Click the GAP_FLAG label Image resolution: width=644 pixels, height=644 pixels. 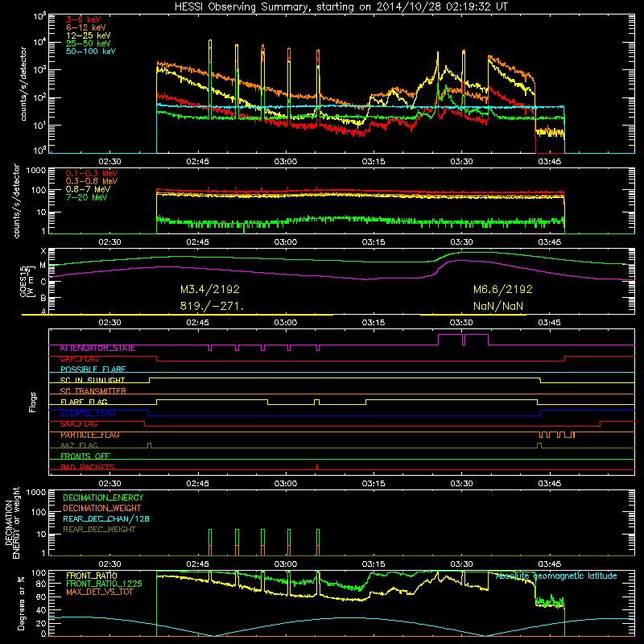pyautogui.click(x=79, y=359)
